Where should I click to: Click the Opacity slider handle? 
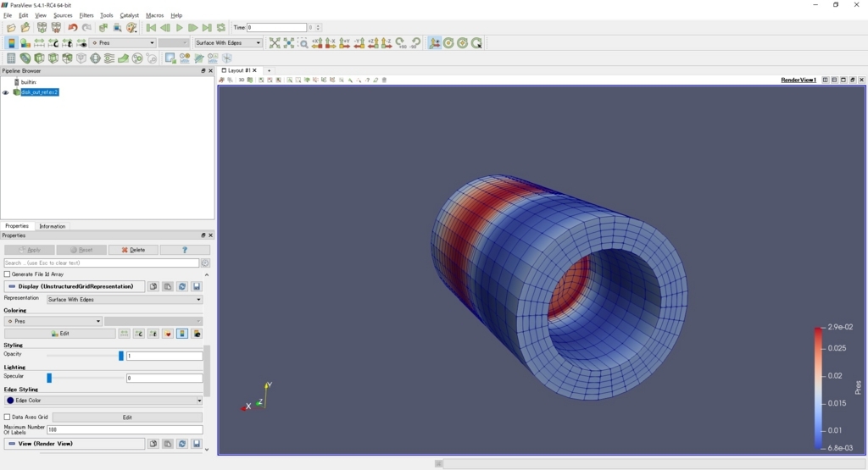coord(121,356)
